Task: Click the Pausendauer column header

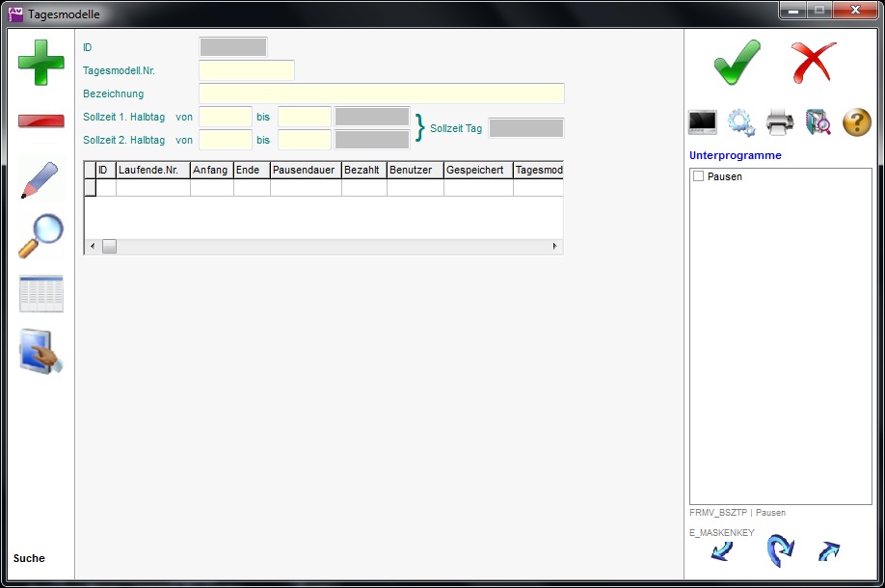Action: click(x=306, y=171)
